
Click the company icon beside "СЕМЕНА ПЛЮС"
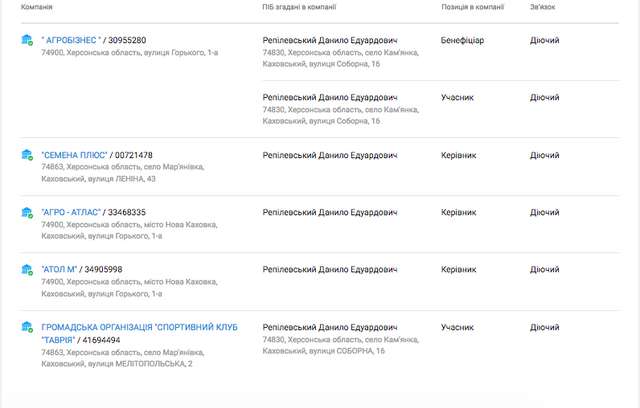click(x=27, y=155)
